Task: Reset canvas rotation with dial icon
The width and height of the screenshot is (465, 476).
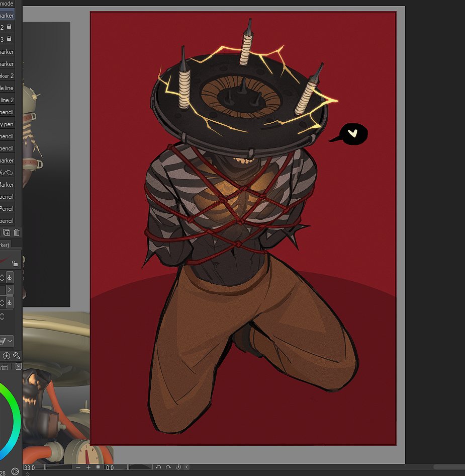Action: coord(178,467)
